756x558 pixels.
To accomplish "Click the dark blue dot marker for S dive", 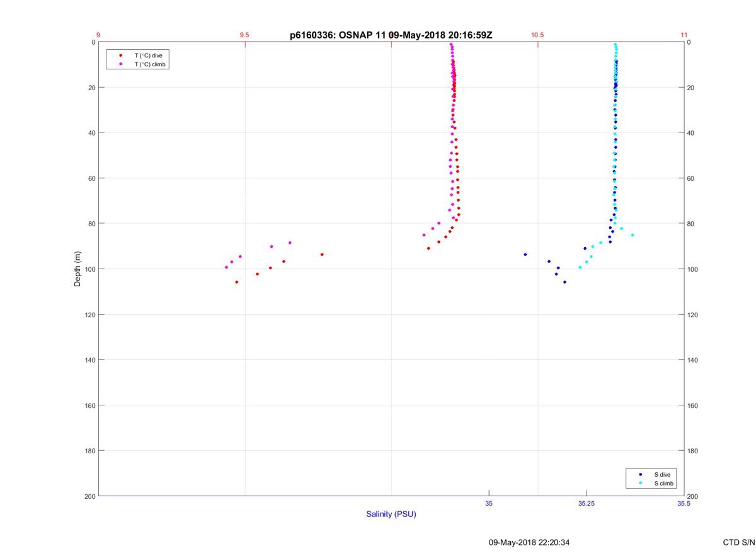I will click(x=640, y=474).
